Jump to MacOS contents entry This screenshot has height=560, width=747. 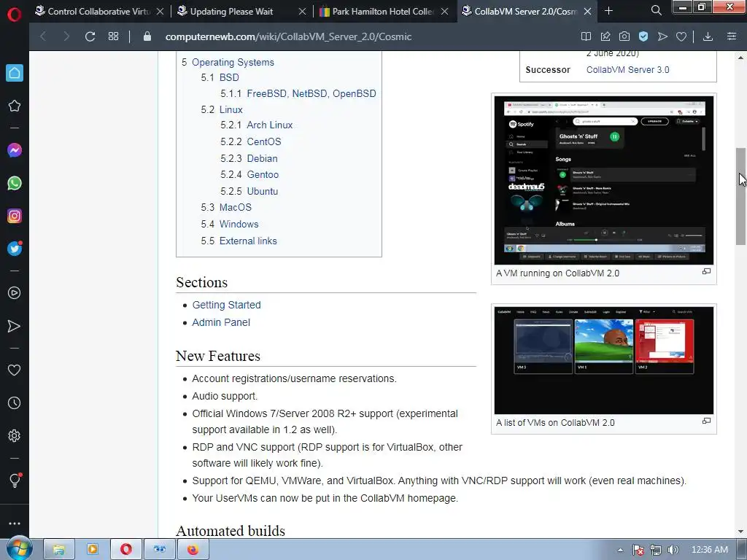(236, 208)
